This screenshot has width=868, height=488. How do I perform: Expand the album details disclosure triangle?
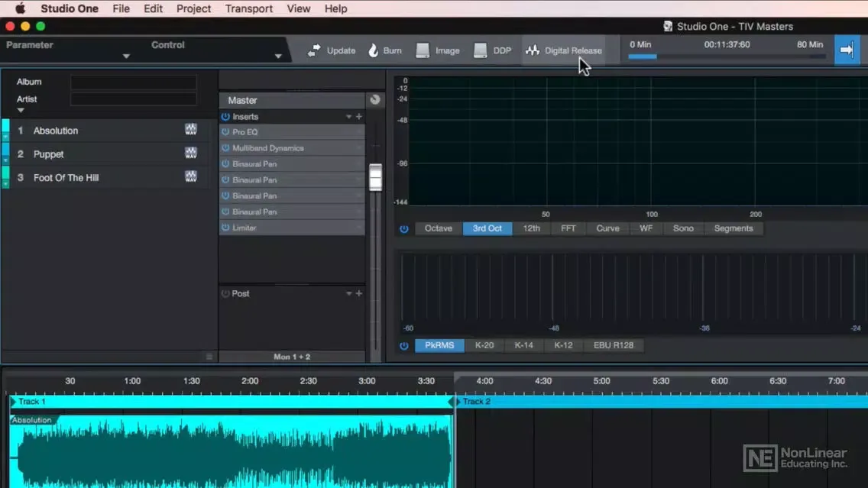pyautogui.click(x=21, y=110)
